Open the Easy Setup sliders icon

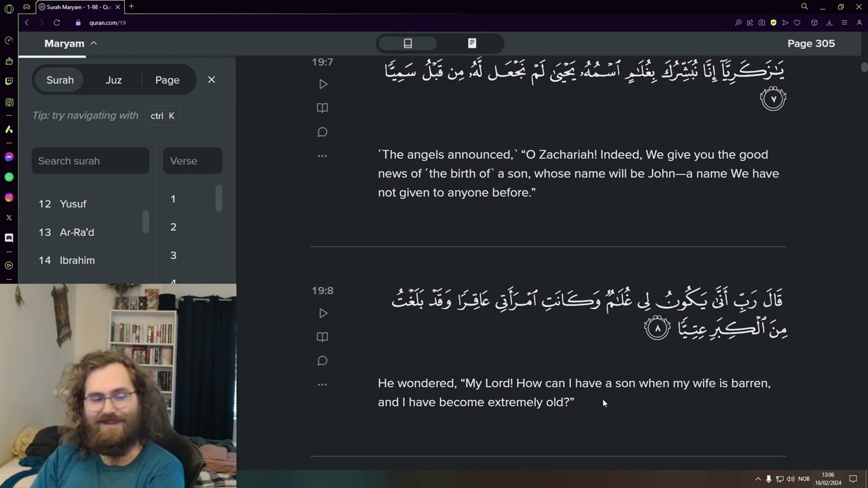(x=844, y=22)
